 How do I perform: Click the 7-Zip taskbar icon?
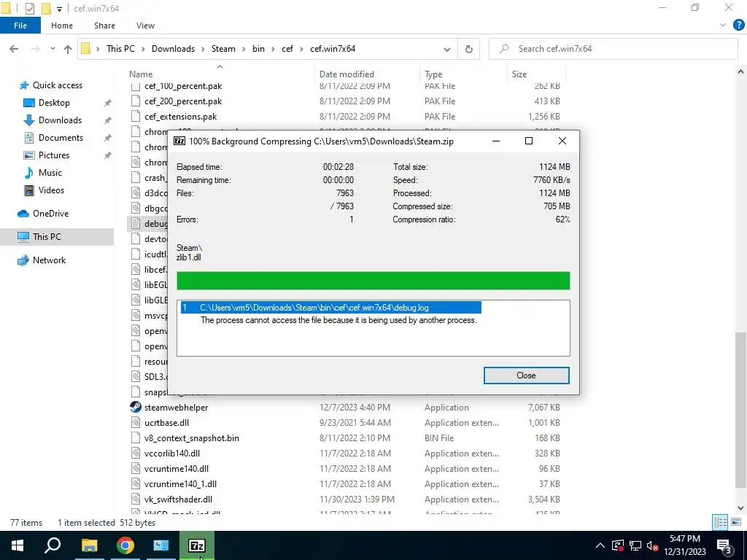[197, 545]
